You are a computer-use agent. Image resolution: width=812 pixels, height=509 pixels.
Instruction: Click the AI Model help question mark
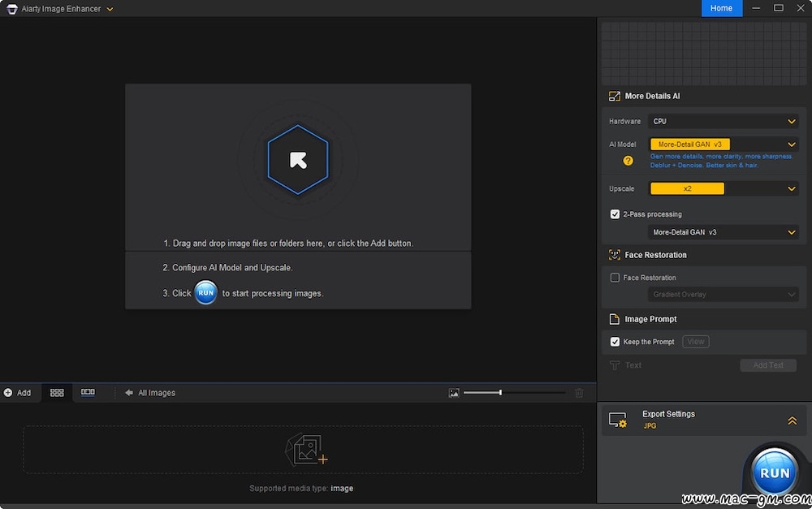tap(628, 161)
